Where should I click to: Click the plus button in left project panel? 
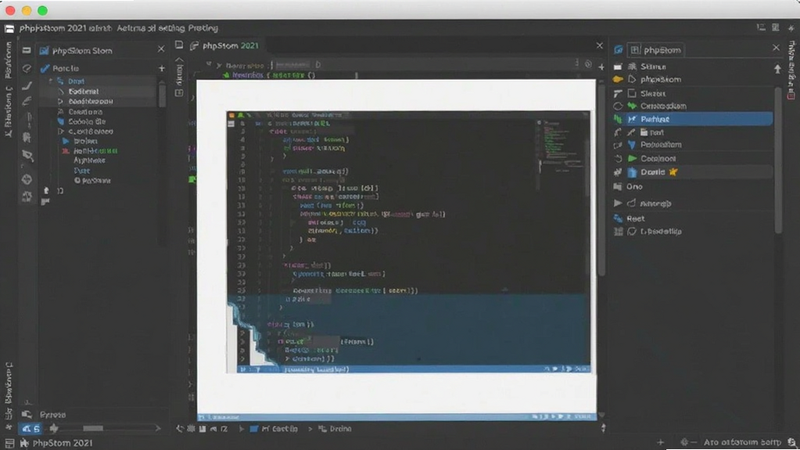162,68
